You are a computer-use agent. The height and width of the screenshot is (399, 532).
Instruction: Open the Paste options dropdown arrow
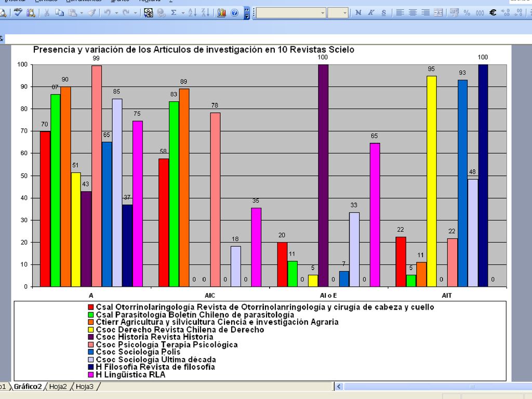pyautogui.click(x=82, y=13)
